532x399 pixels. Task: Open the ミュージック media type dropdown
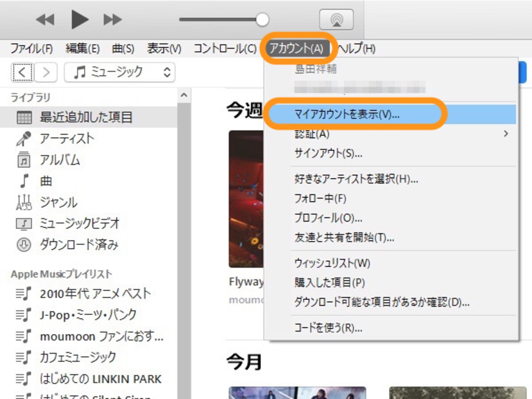click(x=120, y=72)
